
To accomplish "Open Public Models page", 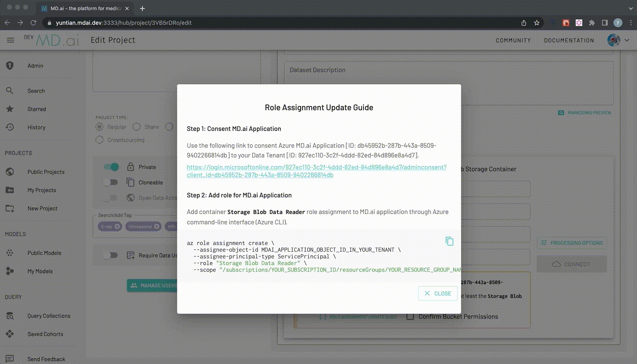I will pyautogui.click(x=44, y=253).
